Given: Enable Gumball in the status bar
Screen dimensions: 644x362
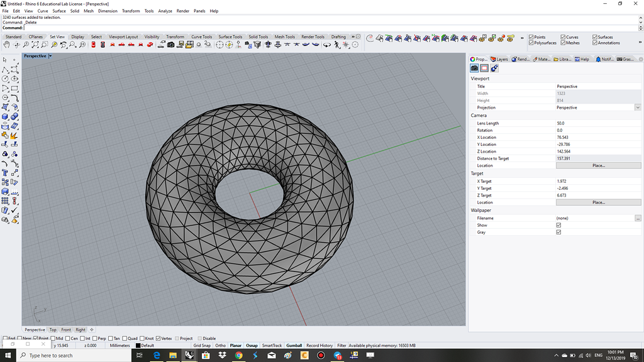Looking at the screenshot, I should [x=294, y=345].
